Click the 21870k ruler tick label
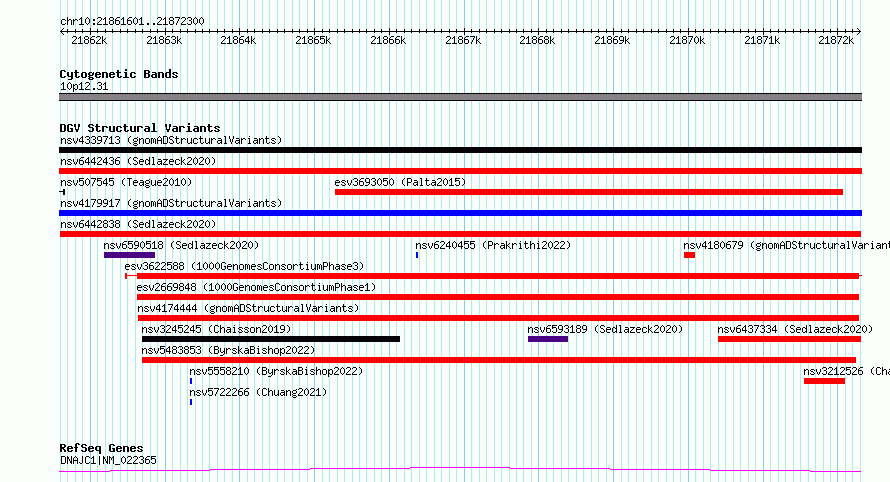The image size is (890, 482). coord(687,40)
